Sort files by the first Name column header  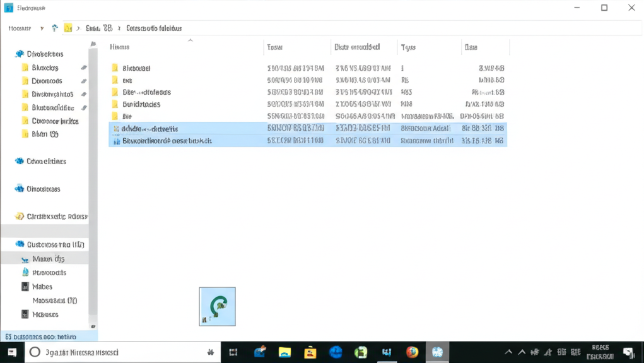pyautogui.click(x=120, y=47)
